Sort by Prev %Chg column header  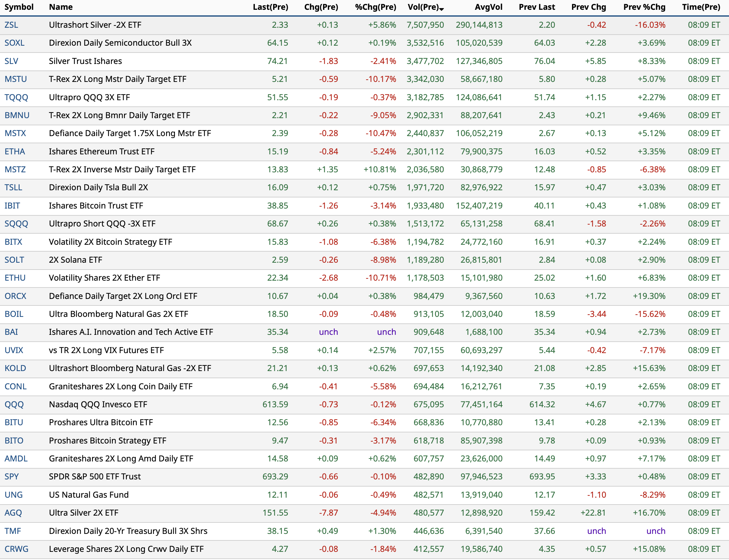tap(644, 7)
